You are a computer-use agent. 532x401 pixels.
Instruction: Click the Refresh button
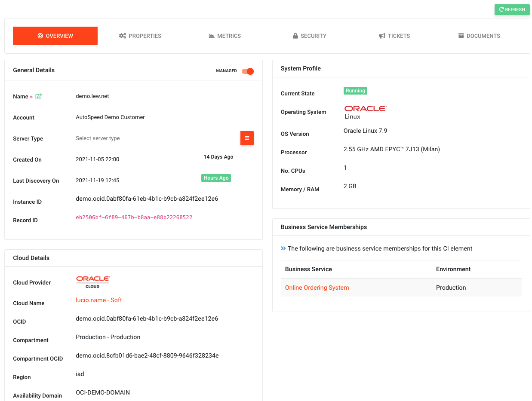coord(512,9)
